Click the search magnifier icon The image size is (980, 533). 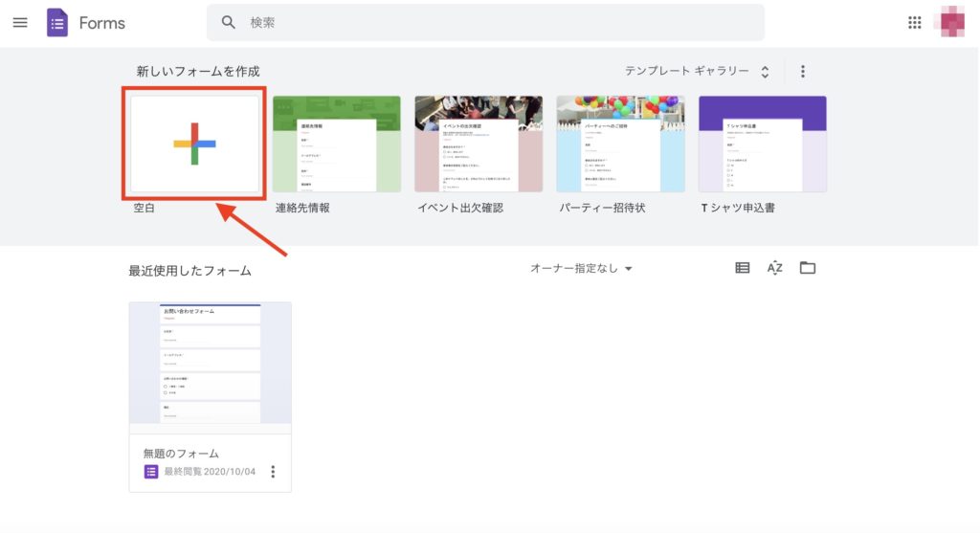229,23
